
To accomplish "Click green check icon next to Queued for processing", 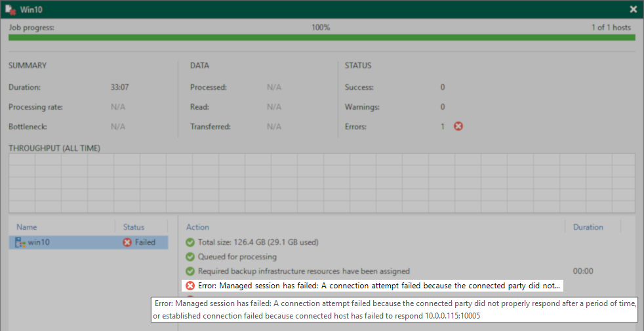I will [x=190, y=257].
